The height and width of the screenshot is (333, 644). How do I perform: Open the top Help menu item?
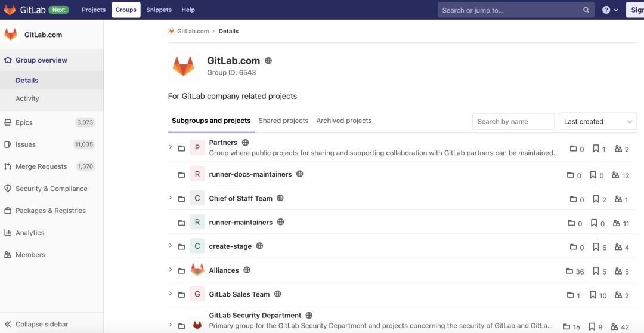click(188, 10)
